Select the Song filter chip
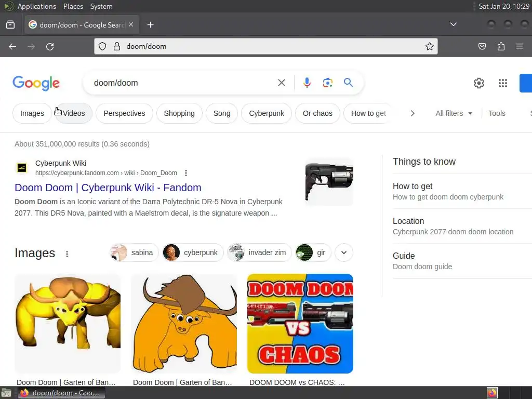The image size is (532, 399). [x=222, y=113]
